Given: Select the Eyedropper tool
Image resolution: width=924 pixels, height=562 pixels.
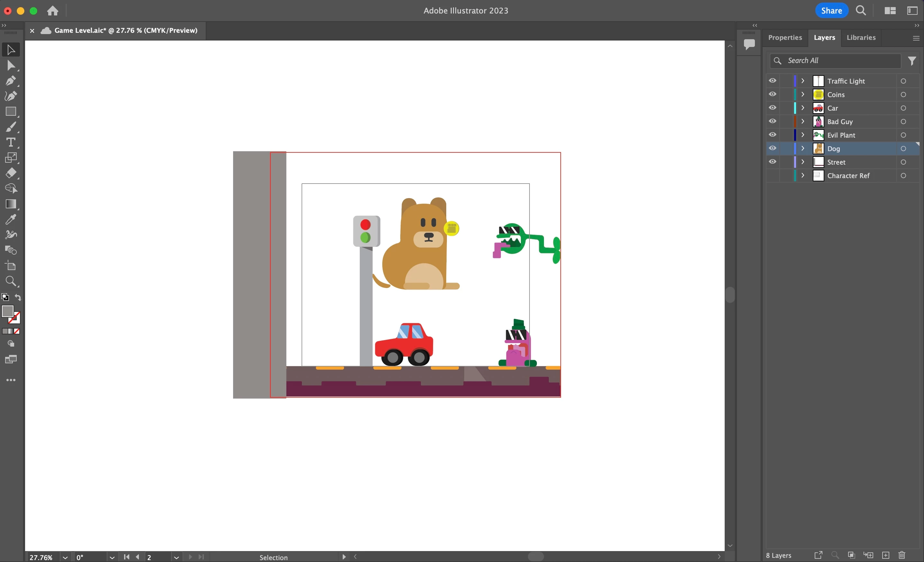Looking at the screenshot, I should (11, 219).
